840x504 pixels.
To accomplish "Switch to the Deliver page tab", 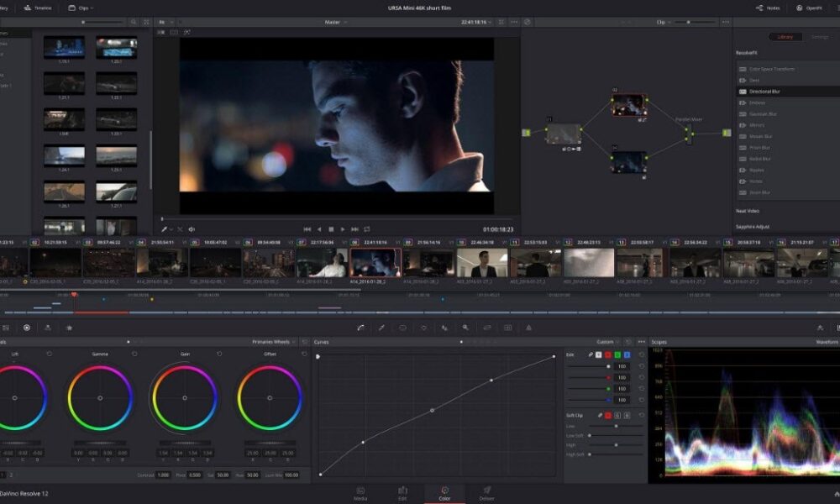I will 486,492.
